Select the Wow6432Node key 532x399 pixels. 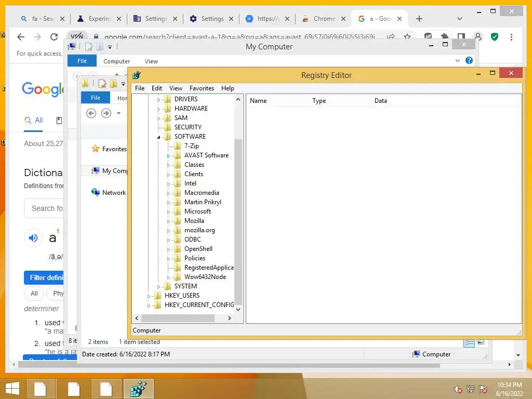(205, 277)
